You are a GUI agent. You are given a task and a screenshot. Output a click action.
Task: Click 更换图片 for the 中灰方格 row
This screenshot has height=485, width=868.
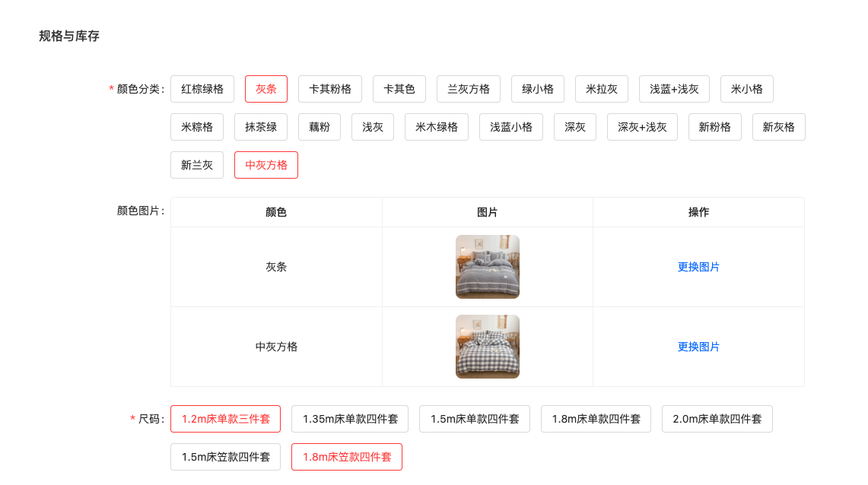(x=698, y=347)
